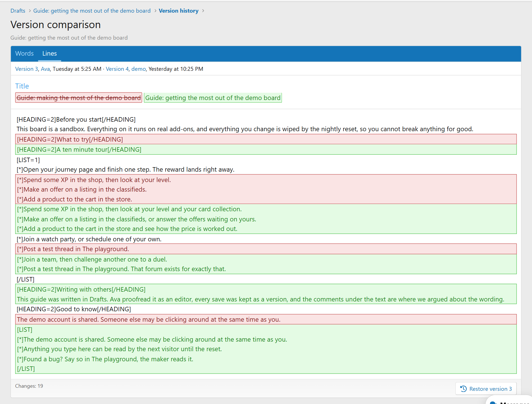Click the removed 'Post a test thread' line
This screenshot has width=532, height=404.
(266, 249)
